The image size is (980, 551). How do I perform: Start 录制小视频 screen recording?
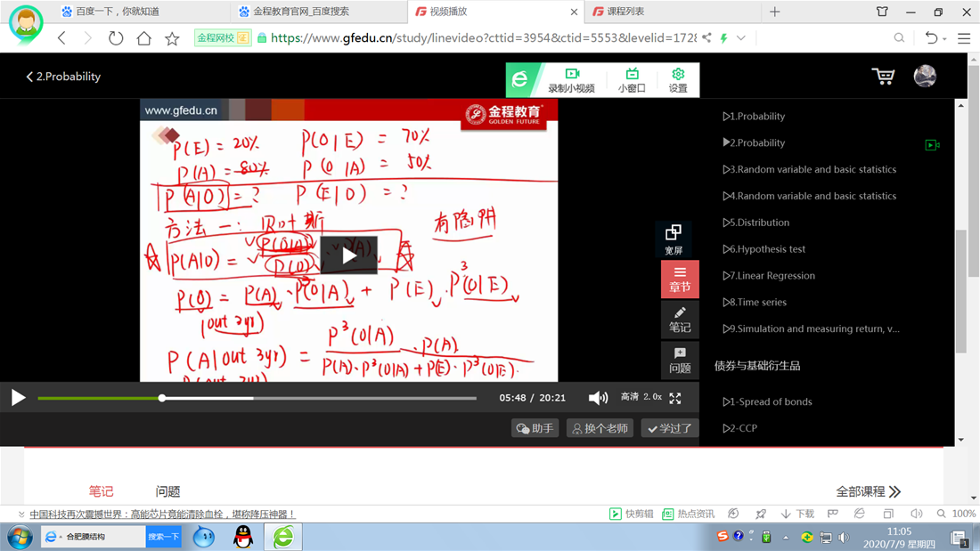[571, 80]
